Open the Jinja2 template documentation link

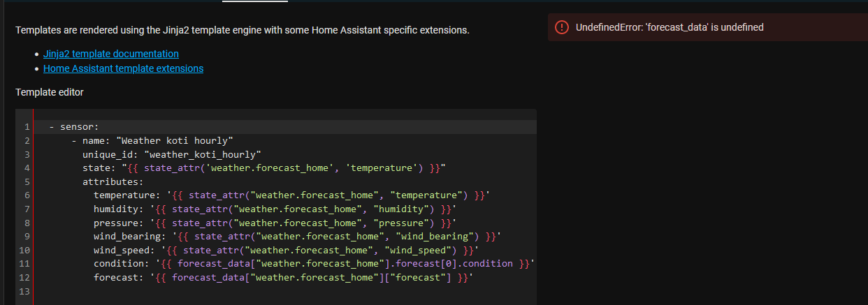(x=110, y=54)
